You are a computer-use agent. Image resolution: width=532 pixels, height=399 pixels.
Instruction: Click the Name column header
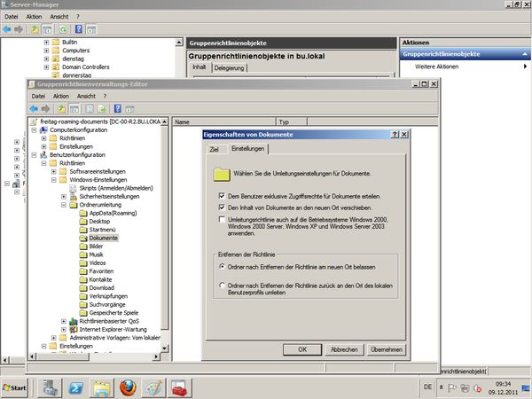(x=224, y=121)
